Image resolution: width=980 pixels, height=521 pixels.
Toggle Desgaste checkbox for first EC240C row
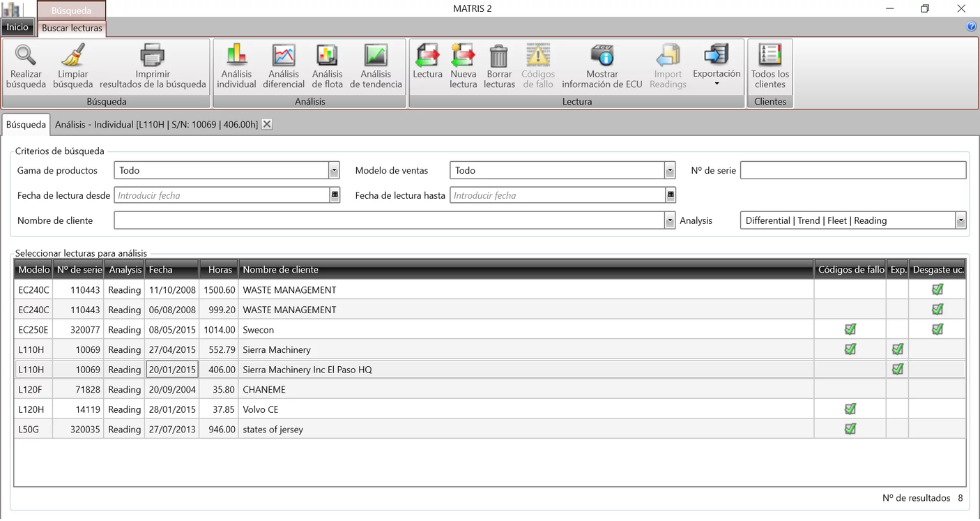937,289
